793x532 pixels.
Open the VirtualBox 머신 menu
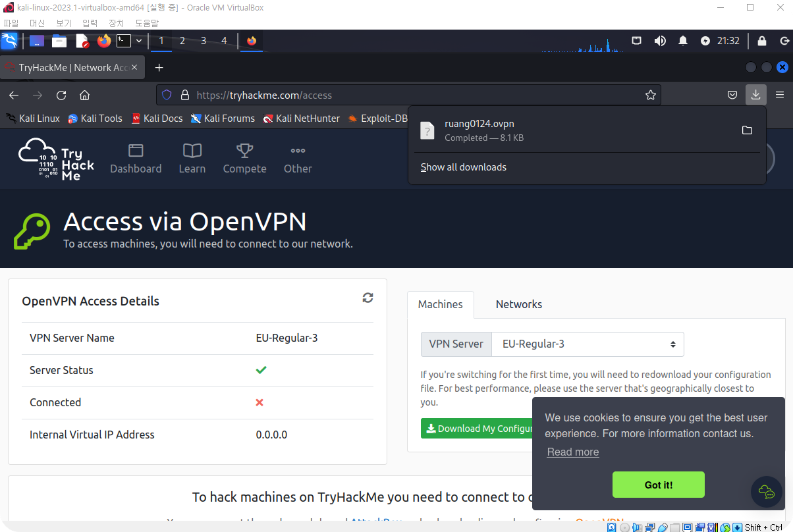click(38, 22)
